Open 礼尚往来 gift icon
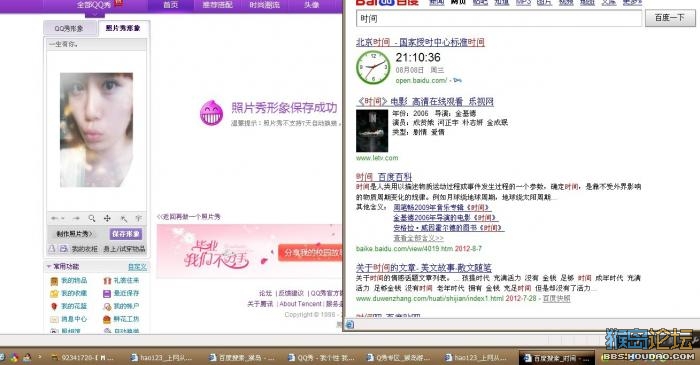This screenshot has height=365, width=700. pyautogui.click(x=107, y=281)
